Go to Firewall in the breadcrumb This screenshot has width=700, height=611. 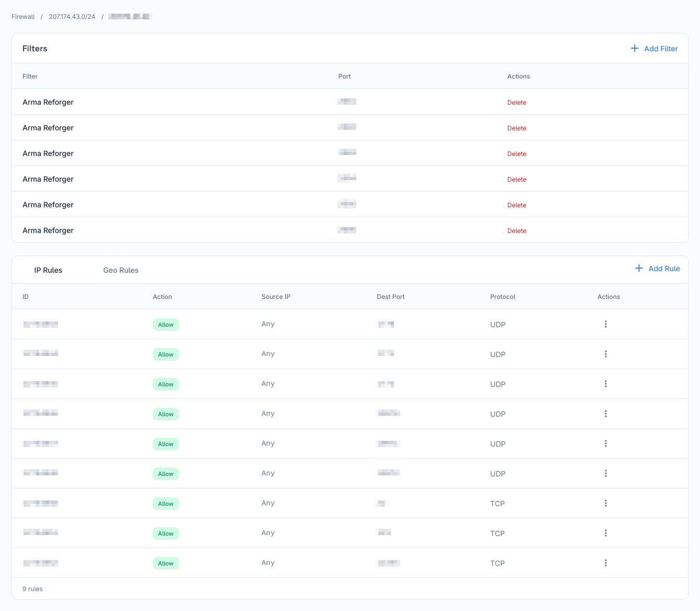click(23, 17)
